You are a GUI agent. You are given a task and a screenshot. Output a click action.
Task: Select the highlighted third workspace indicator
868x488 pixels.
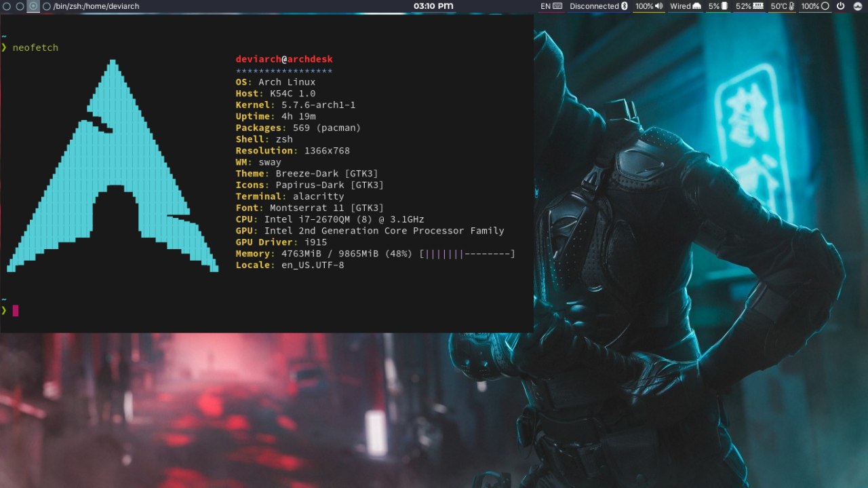33,6
